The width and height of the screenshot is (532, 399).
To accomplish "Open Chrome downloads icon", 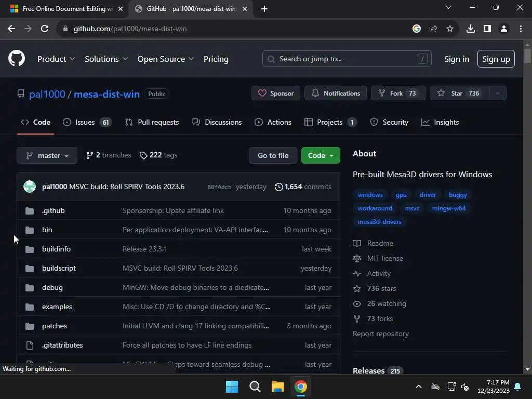I will coord(470,29).
